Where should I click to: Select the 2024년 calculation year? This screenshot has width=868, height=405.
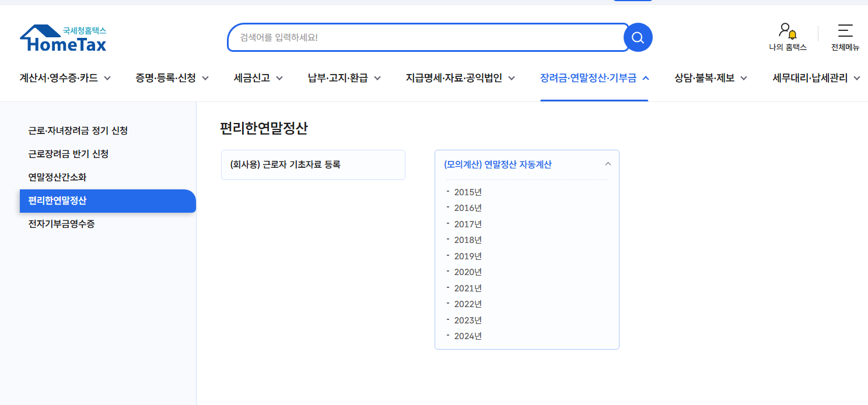pos(468,336)
